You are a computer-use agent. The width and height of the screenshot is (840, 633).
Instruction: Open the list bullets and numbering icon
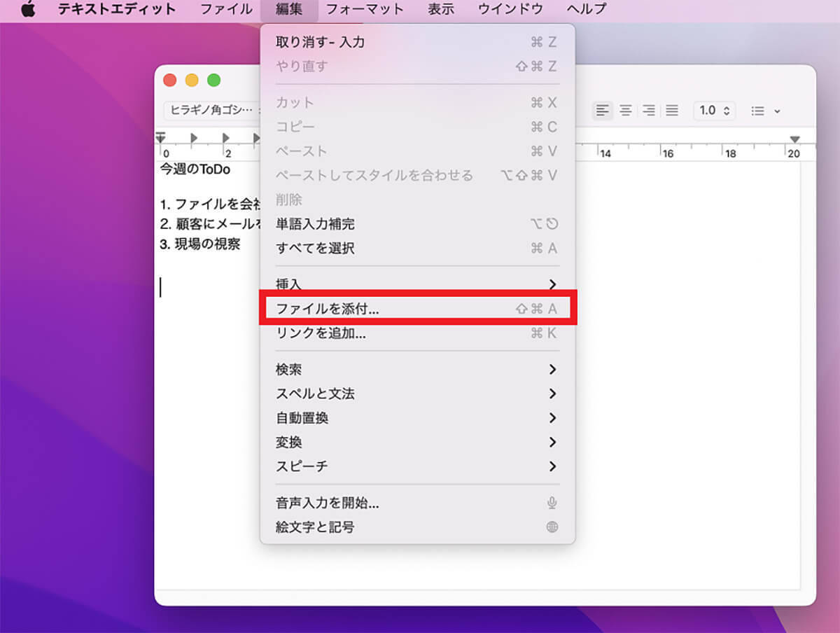[x=765, y=111]
